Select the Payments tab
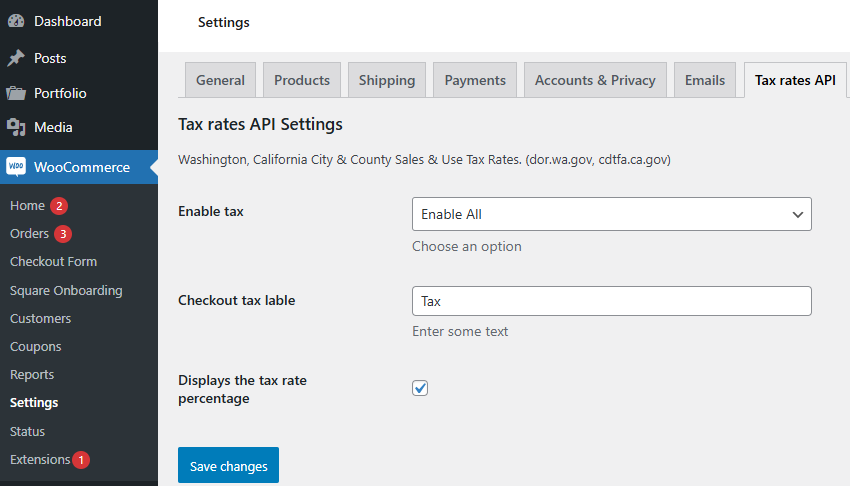Screen dimensions: 850x486 (475, 80)
